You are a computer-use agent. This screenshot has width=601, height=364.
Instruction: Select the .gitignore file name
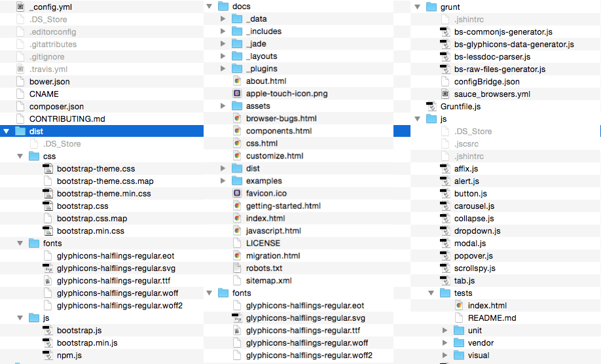46,57
